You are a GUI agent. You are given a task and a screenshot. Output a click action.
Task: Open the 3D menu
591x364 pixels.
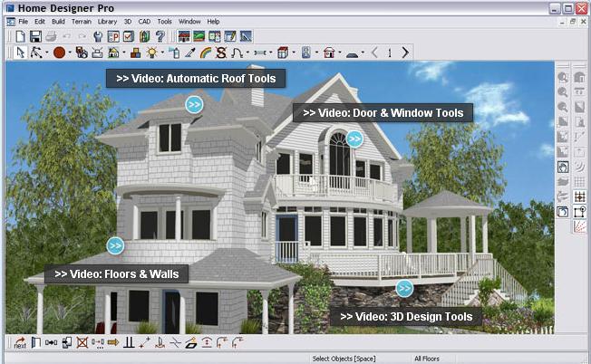point(128,22)
